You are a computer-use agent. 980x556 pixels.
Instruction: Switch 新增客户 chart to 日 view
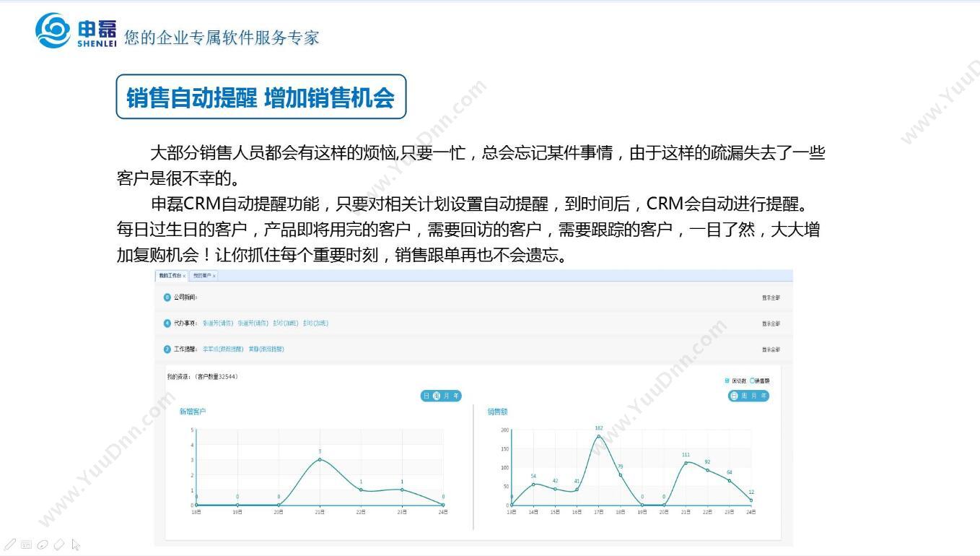tap(426, 396)
